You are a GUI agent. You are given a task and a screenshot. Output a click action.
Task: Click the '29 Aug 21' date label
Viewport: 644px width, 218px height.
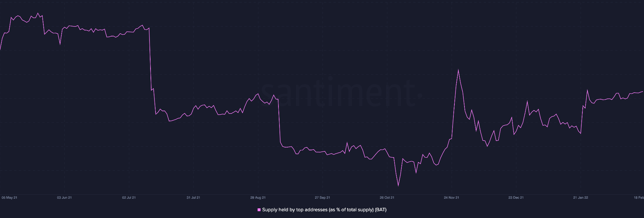click(x=258, y=198)
